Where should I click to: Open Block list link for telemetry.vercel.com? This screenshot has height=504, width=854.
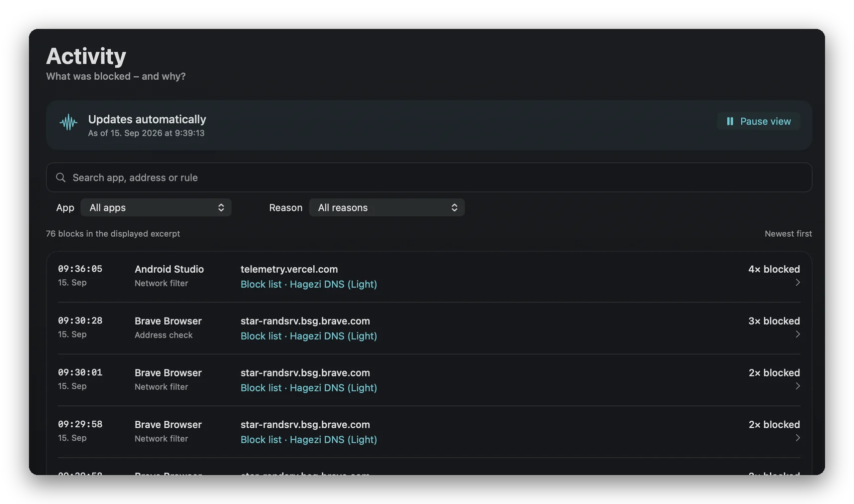(309, 284)
